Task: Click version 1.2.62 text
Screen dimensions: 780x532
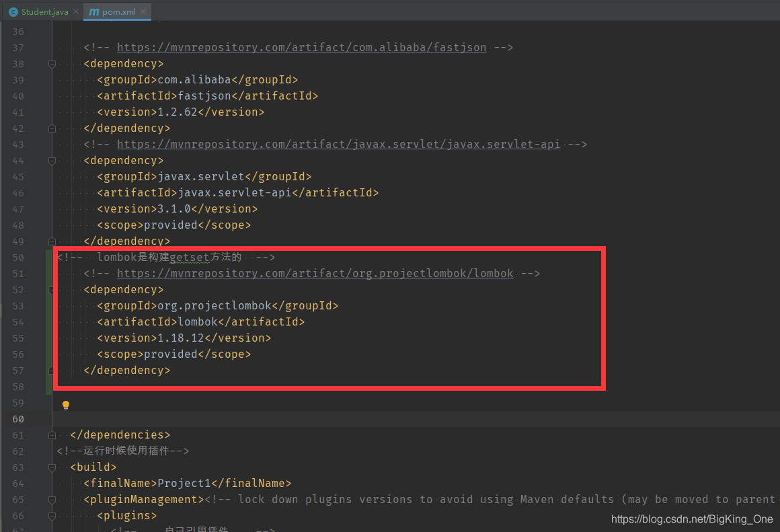Action: click(x=178, y=112)
